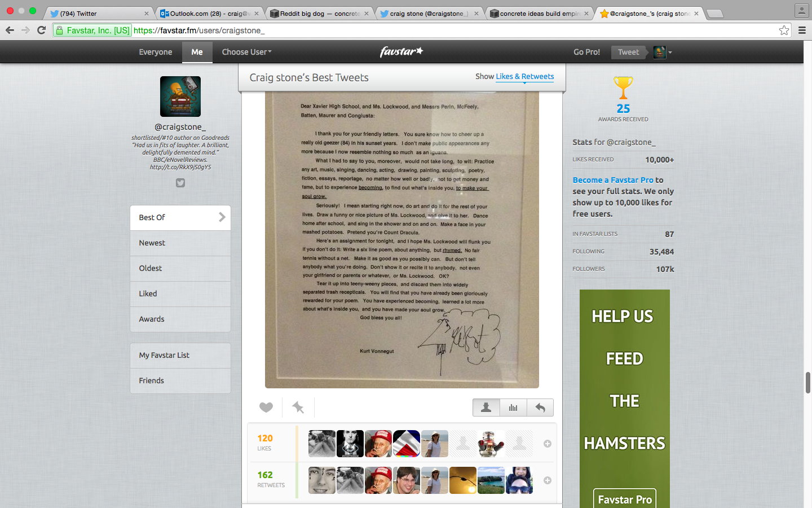Click the Tweet button

coord(628,52)
